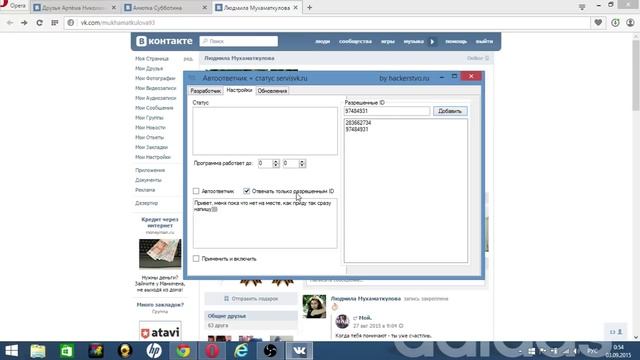
Task: Open Opera downloads icon in toolbar
Action: (x=615, y=23)
